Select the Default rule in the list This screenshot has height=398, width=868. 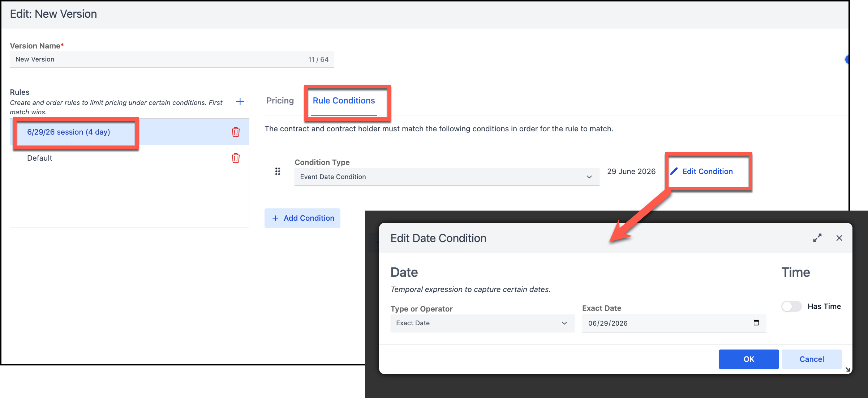tap(40, 158)
